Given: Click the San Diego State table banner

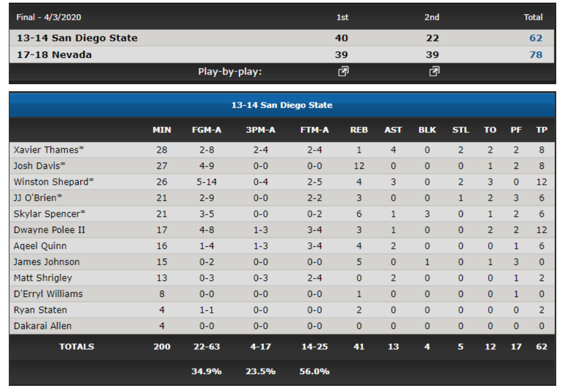Looking at the screenshot, I should tap(282, 105).
